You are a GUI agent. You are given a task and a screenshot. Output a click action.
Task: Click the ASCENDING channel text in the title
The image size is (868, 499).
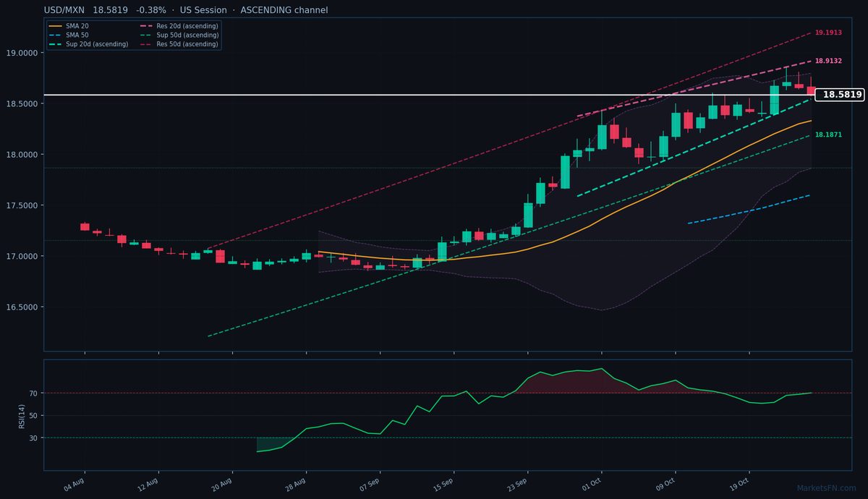[x=283, y=10]
